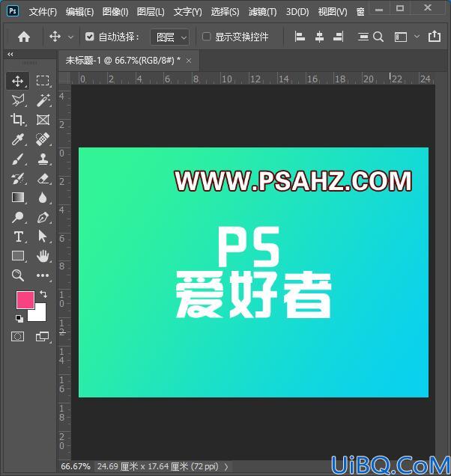The image size is (451, 476).
Task: Select the Zoom tool in toolbox
Action: point(18,275)
